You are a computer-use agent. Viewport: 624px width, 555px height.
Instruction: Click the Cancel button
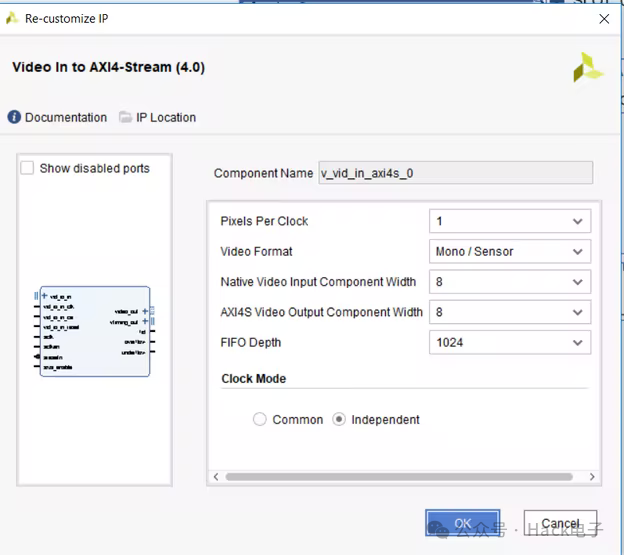(561, 523)
